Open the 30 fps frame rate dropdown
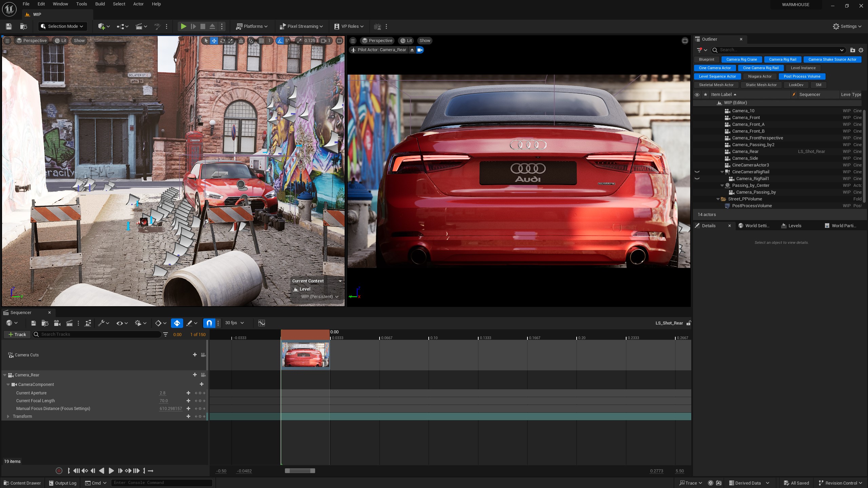Viewport: 868px width, 488px height. pos(234,323)
